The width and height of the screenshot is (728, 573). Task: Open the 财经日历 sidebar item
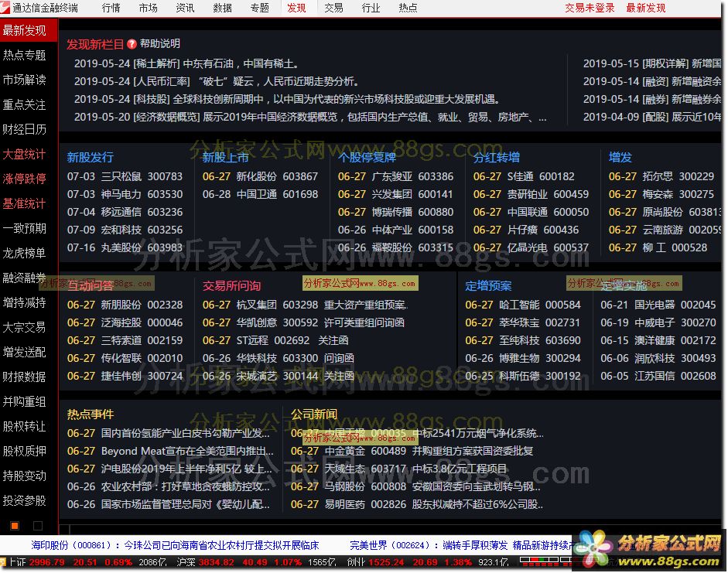(x=25, y=129)
